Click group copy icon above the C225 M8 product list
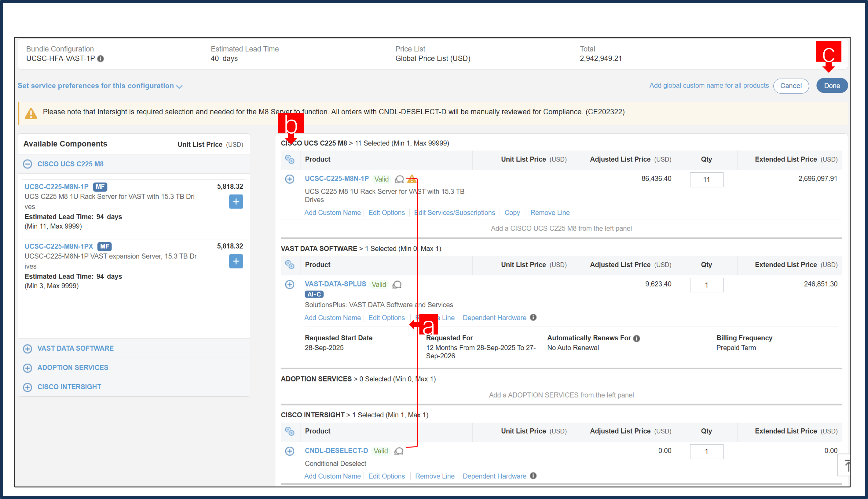 coord(290,159)
